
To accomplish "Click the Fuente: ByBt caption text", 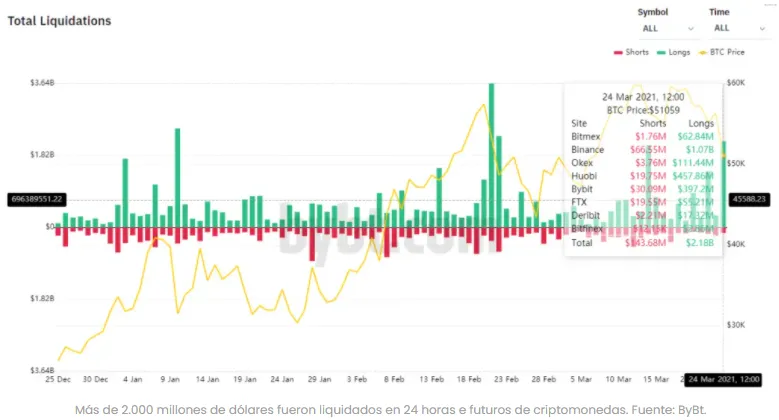I will coord(669,410).
